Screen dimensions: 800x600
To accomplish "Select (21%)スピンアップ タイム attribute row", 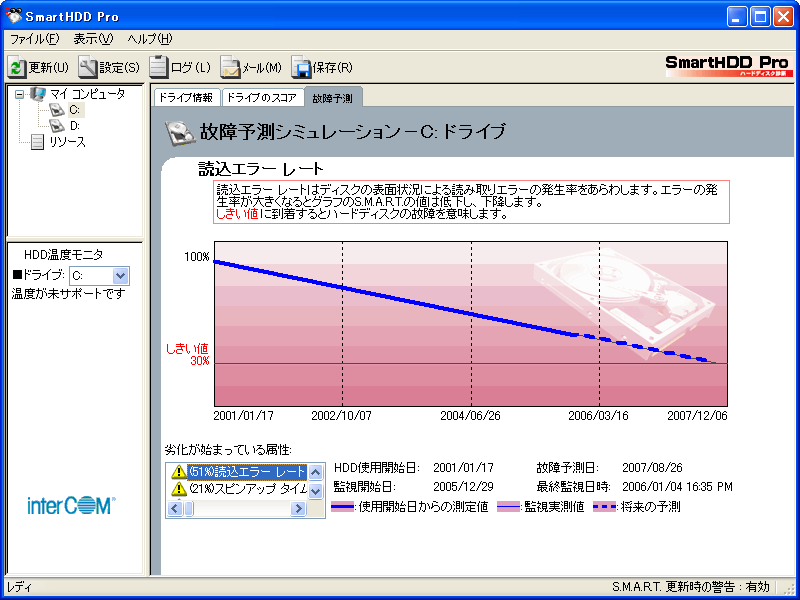I will pos(247,489).
